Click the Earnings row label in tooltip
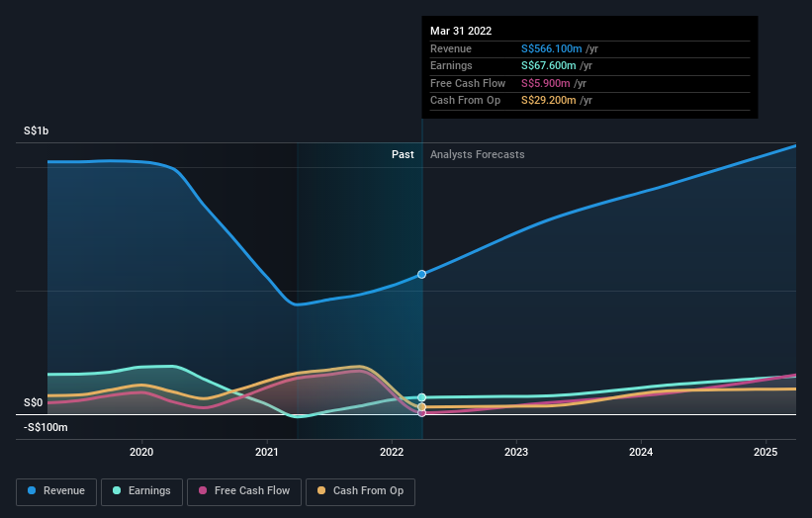Image resolution: width=812 pixels, height=518 pixels. pos(451,65)
